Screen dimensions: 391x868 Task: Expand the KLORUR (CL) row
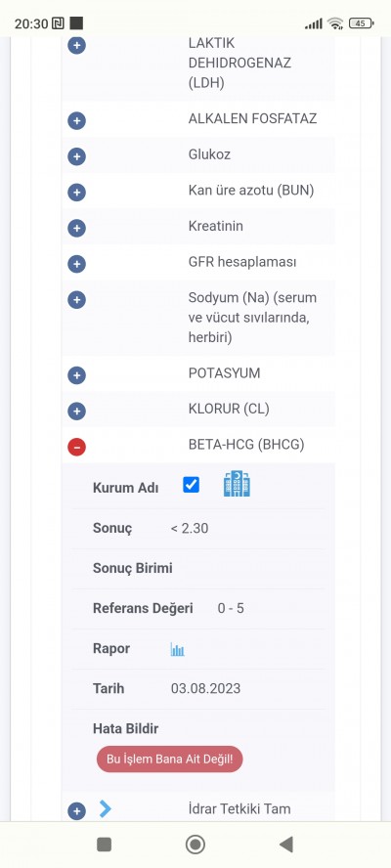click(x=76, y=412)
